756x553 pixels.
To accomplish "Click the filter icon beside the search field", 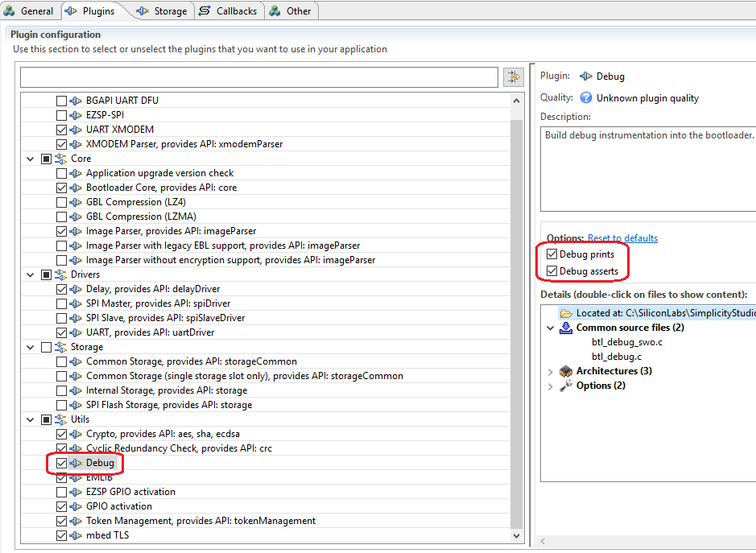I will click(513, 77).
